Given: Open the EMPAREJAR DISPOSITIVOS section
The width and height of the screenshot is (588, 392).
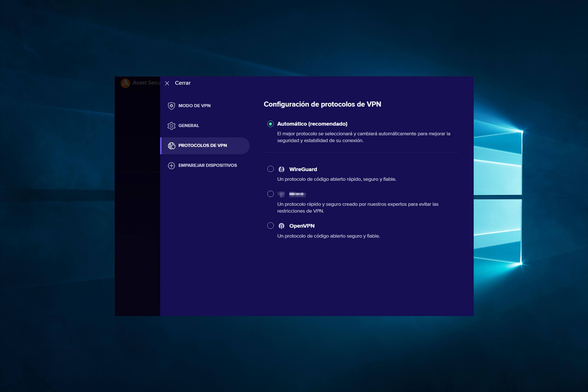Looking at the screenshot, I should 207,165.
